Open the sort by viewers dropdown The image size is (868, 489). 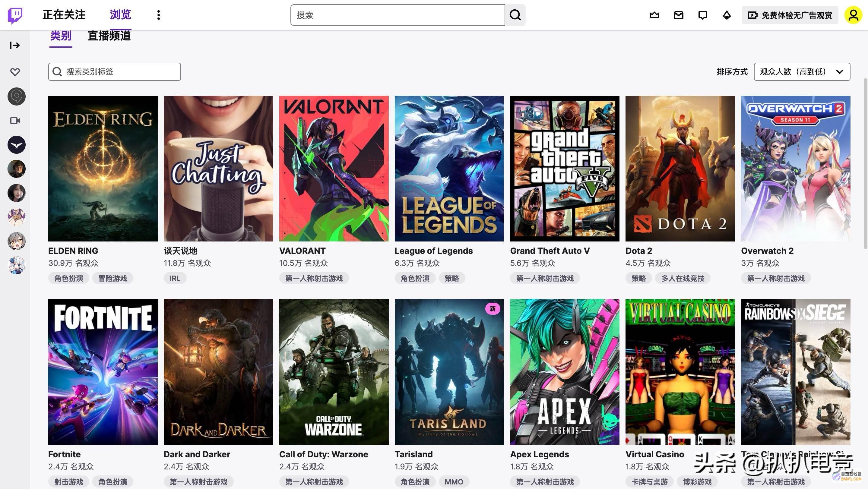point(802,72)
